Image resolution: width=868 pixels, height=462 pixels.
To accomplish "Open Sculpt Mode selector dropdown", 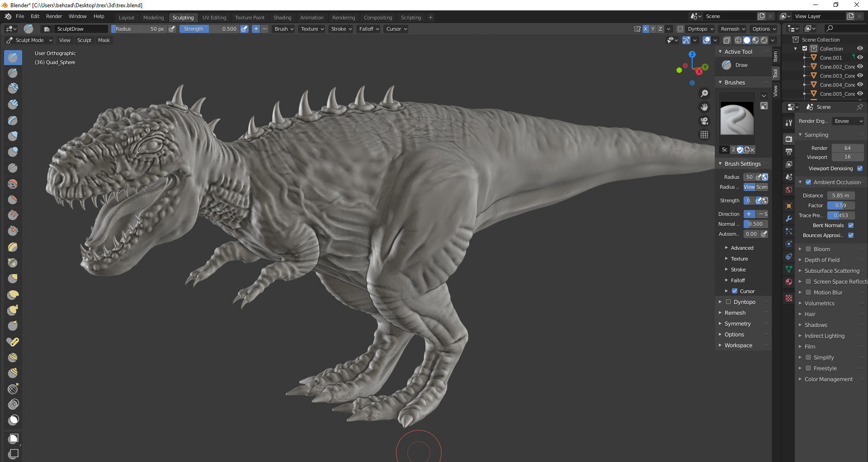I will [x=29, y=40].
